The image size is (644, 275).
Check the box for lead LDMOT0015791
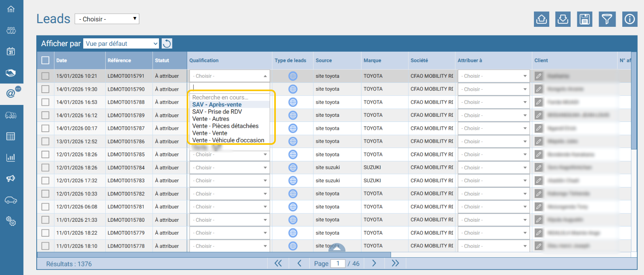pos(45,76)
